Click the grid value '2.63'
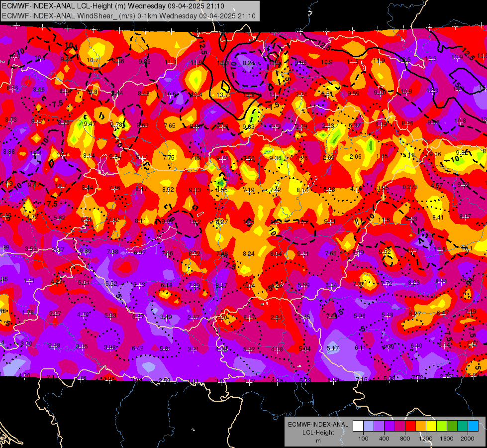 coord(328,125)
